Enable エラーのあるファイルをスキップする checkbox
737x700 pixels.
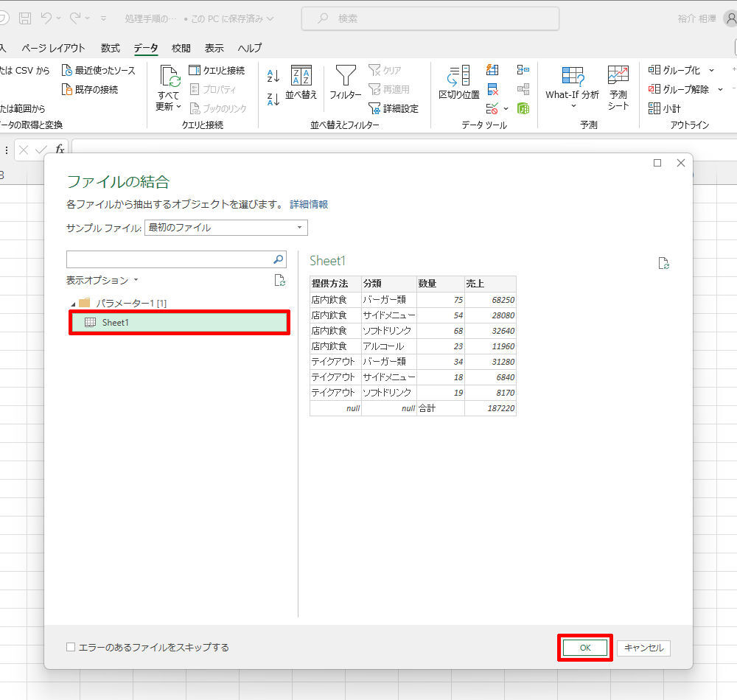tap(71, 647)
